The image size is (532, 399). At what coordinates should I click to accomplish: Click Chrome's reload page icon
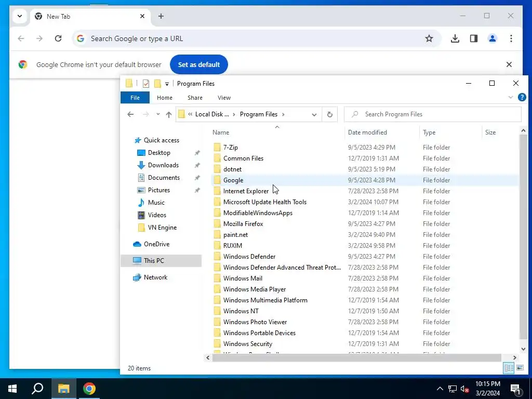(58, 38)
